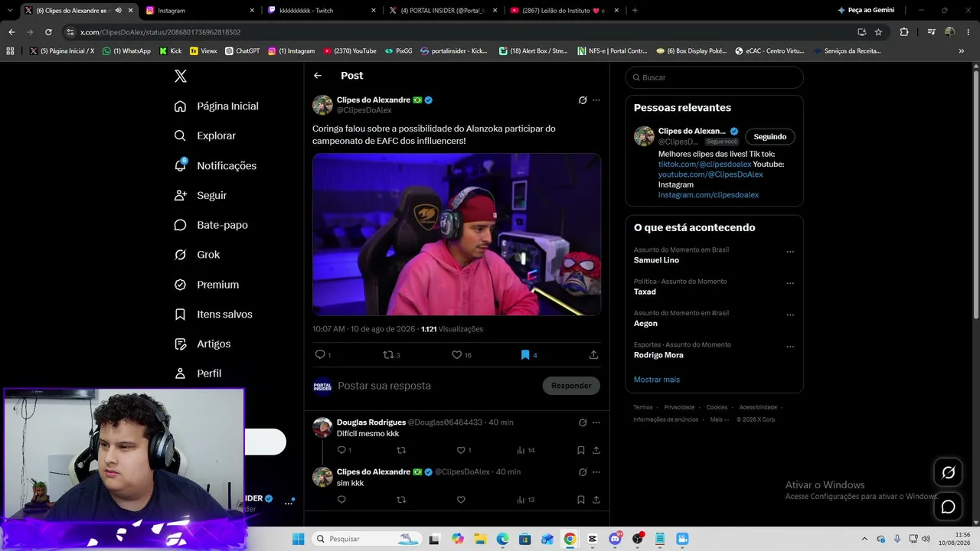
Task: Open Chrome extensions puzzle icon
Action: pos(904,32)
